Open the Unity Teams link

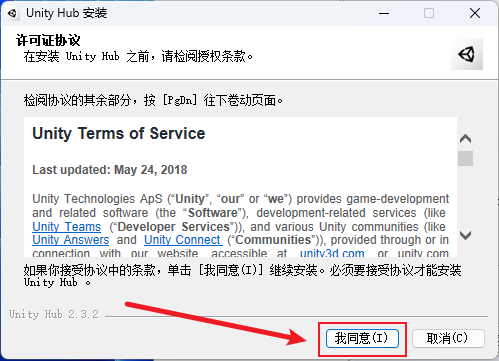[66, 227]
